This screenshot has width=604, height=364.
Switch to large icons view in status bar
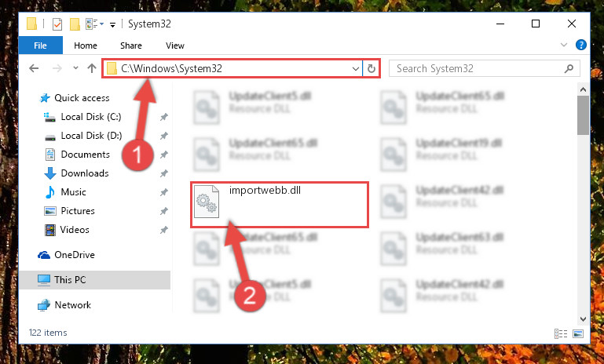(578, 333)
